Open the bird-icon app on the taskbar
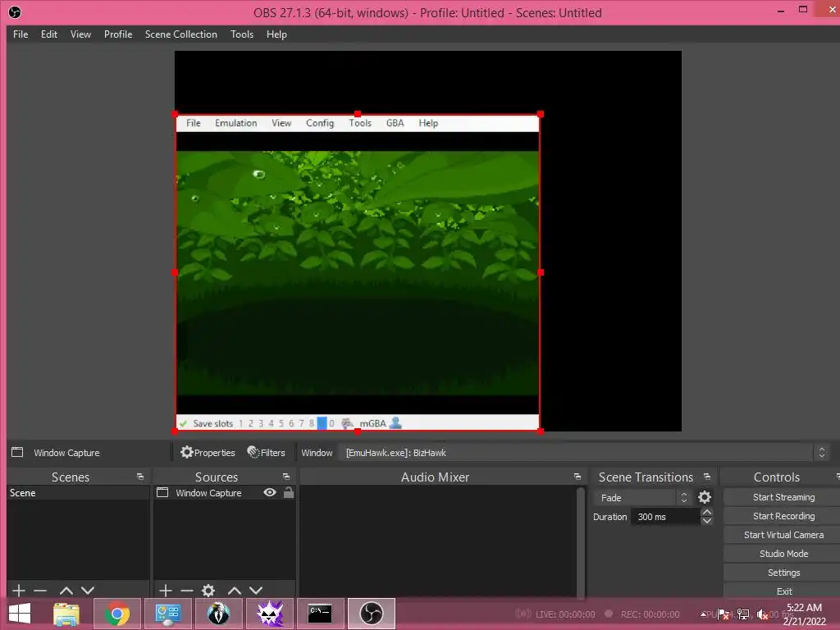 point(218,614)
